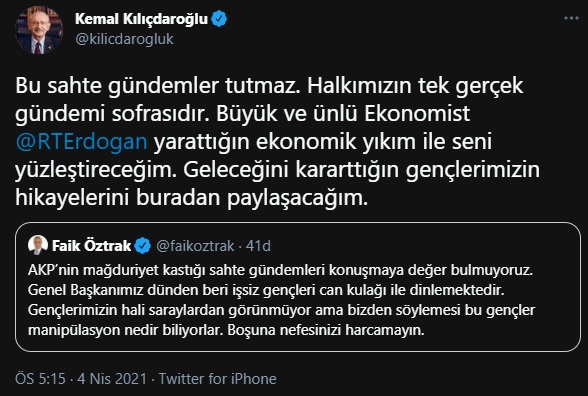
Task: Click the tweet's final line hikayelerini buradan paylaşacağım
Action: click(192, 198)
